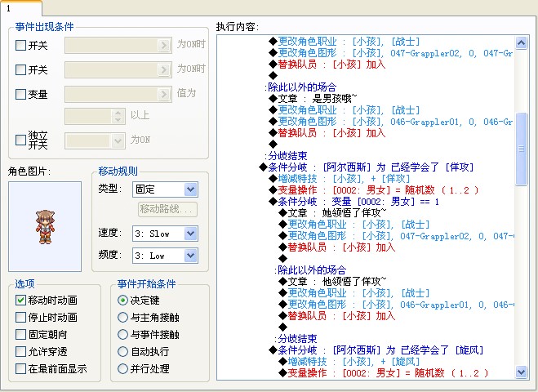
Task: Enable the second 开关 condition checkbox
Action: point(20,69)
